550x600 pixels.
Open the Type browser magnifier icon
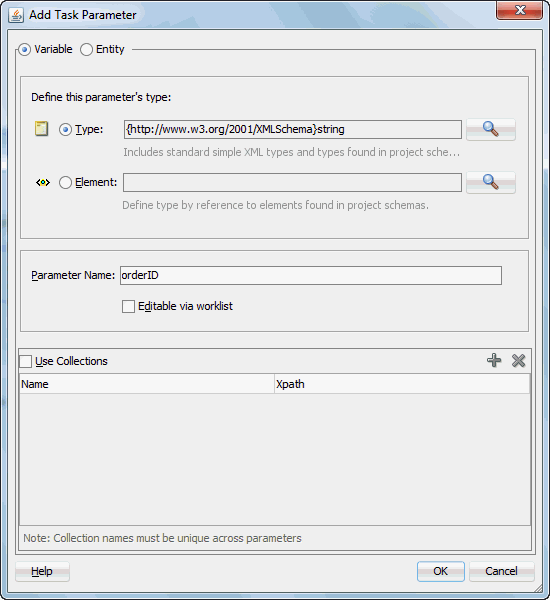coord(491,129)
